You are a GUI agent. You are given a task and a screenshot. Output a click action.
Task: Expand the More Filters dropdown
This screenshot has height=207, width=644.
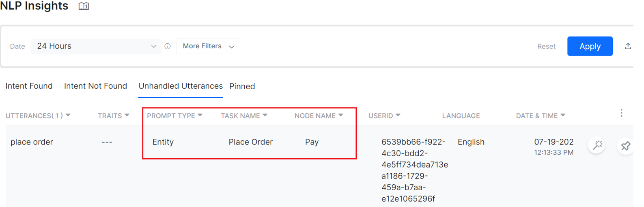[x=208, y=46]
